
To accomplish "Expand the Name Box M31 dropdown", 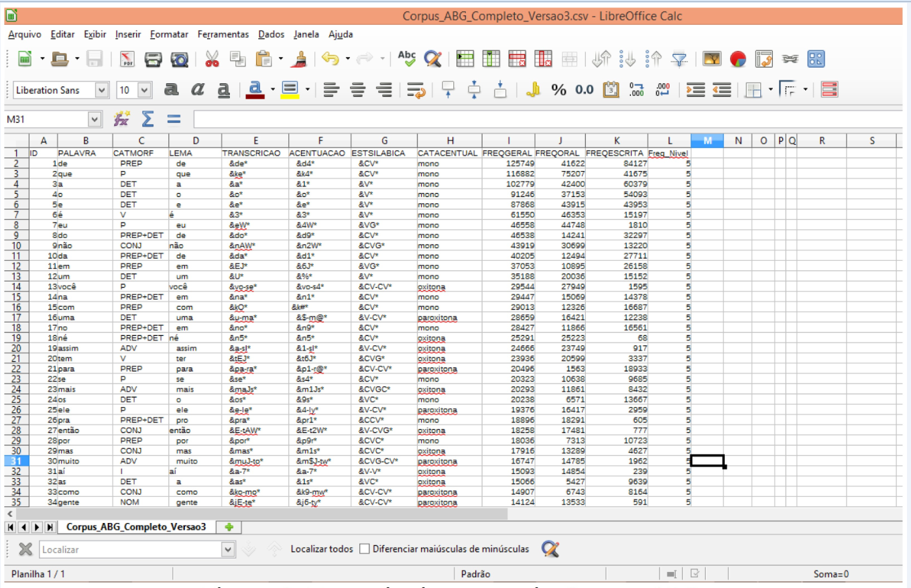I will tap(95, 119).
